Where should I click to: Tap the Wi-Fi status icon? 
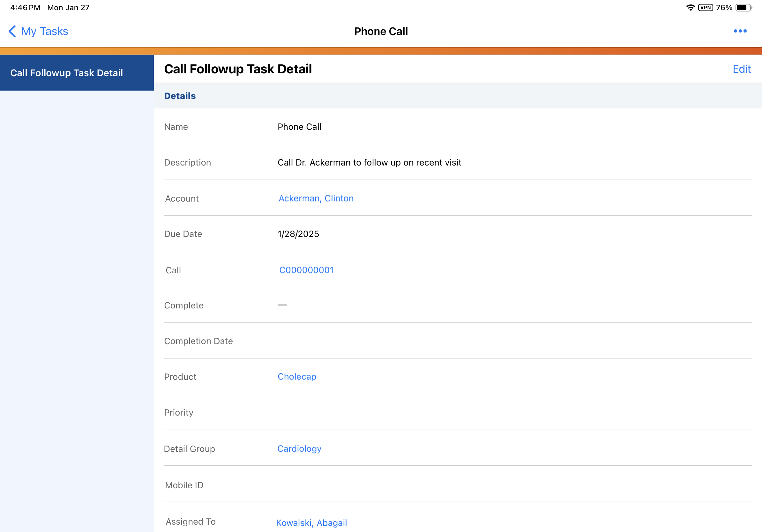point(690,8)
